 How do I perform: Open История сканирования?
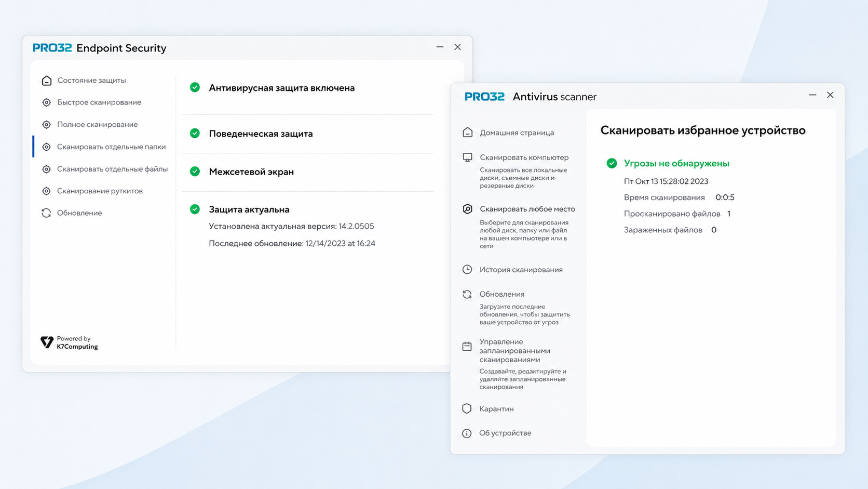(x=521, y=270)
